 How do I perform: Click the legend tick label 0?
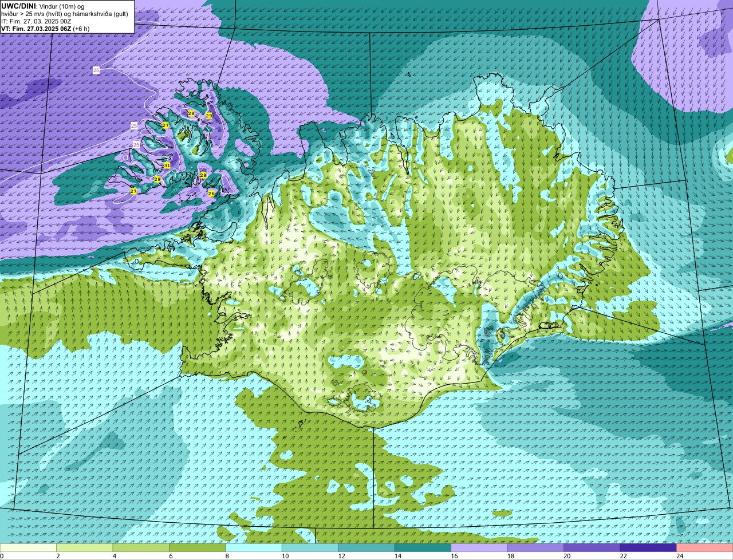pyautogui.click(x=2, y=555)
